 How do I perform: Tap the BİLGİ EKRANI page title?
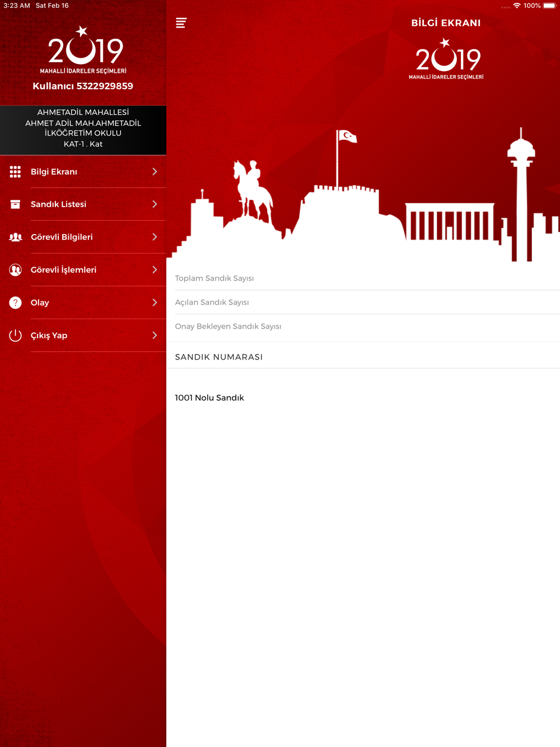pyautogui.click(x=446, y=23)
